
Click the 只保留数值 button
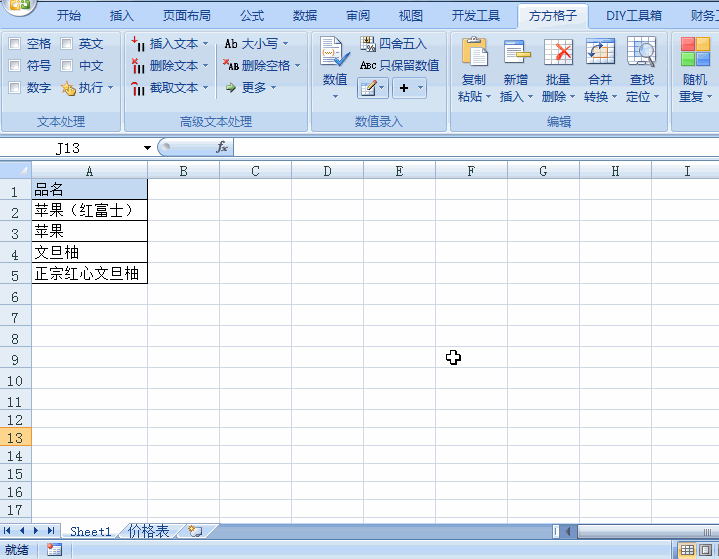pos(399,65)
